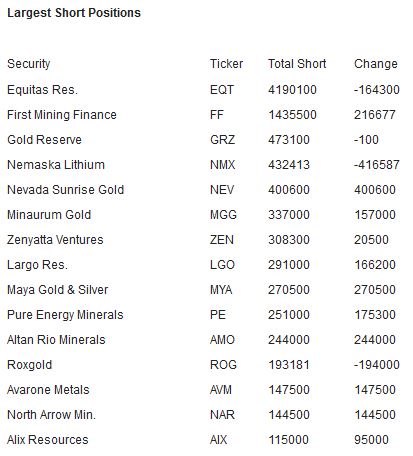Select the Equitas Res. security name

pos(42,90)
